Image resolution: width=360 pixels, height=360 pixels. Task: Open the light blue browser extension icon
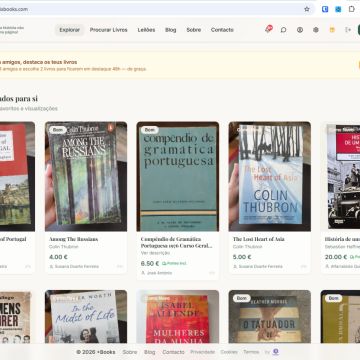tap(338, 9)
